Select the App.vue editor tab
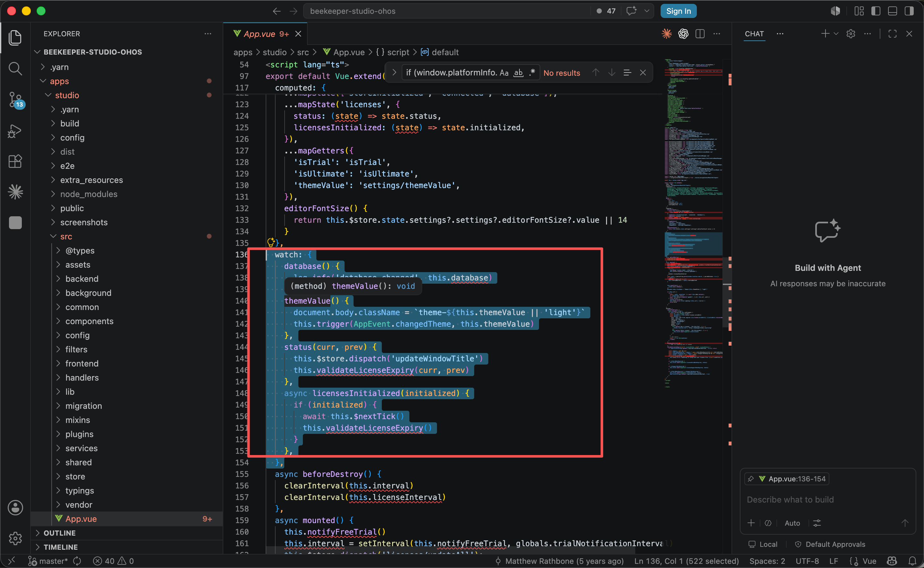Screen dimensions: 924x568 coord(265,34)
